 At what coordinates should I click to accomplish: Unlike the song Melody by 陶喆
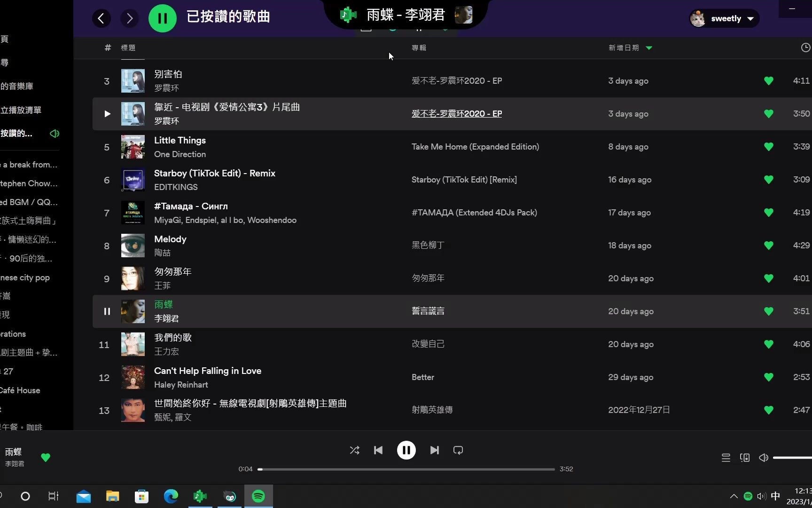768,245
